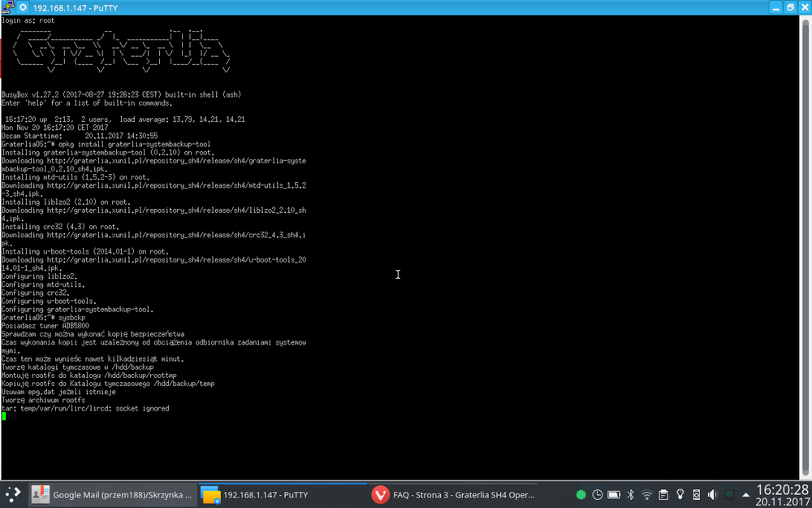Click the green status indicator in the tray
Screen dimensions: 812x508
coord(581,494)
